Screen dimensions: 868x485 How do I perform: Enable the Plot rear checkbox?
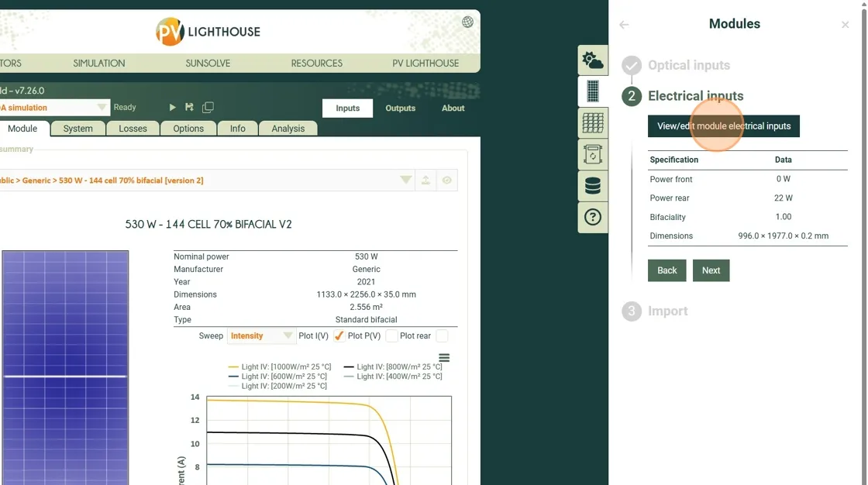[x=442, y=336]
